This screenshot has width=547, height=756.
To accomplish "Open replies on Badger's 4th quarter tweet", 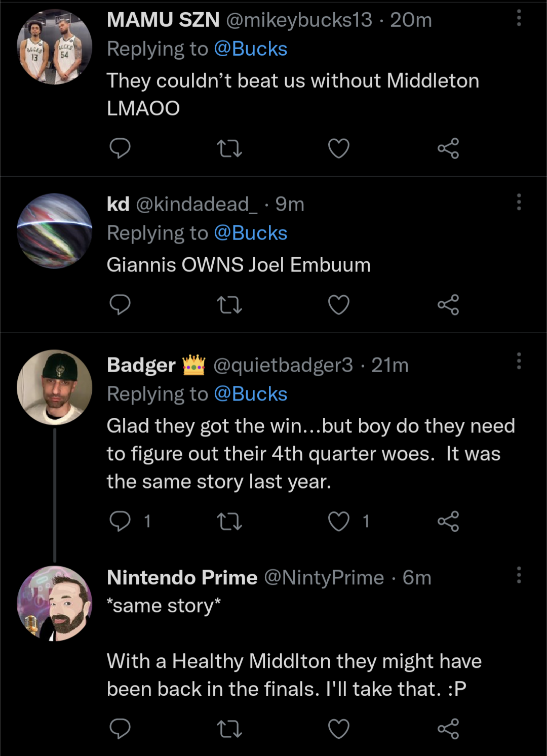I will (x=120, y=521).
